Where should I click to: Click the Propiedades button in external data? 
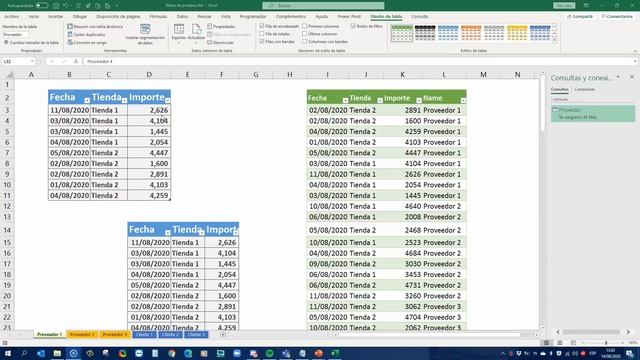coord(221,27)
